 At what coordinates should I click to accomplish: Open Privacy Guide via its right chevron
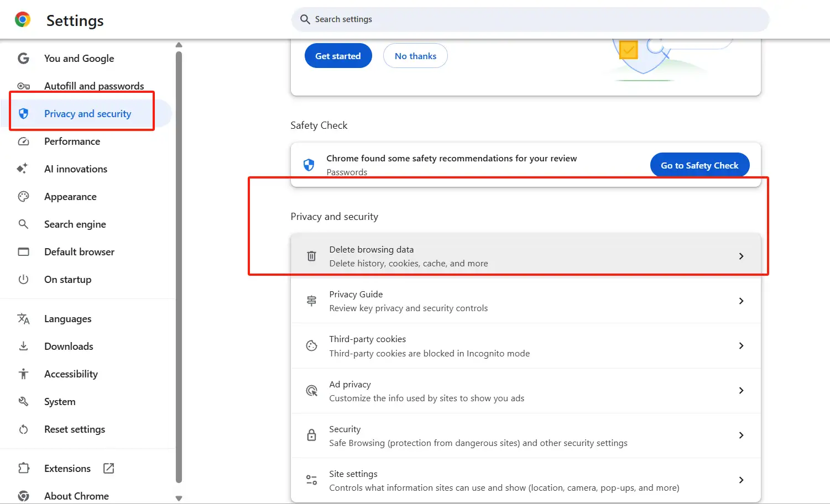click(742, 301)
